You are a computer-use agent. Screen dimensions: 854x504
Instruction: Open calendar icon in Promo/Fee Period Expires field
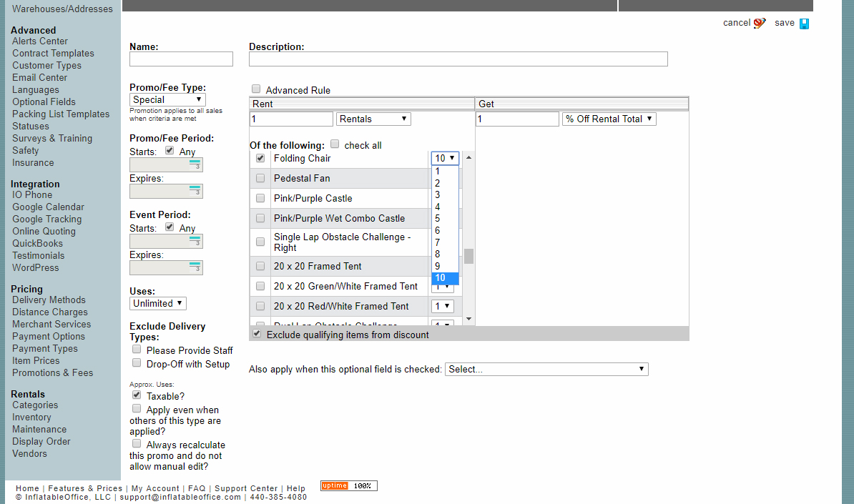195,192
